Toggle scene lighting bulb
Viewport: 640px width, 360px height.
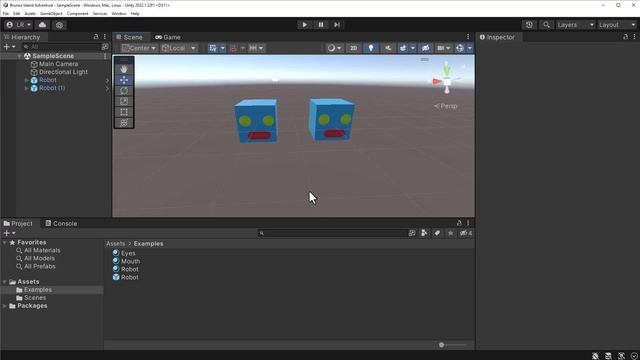tap(371, 48)
